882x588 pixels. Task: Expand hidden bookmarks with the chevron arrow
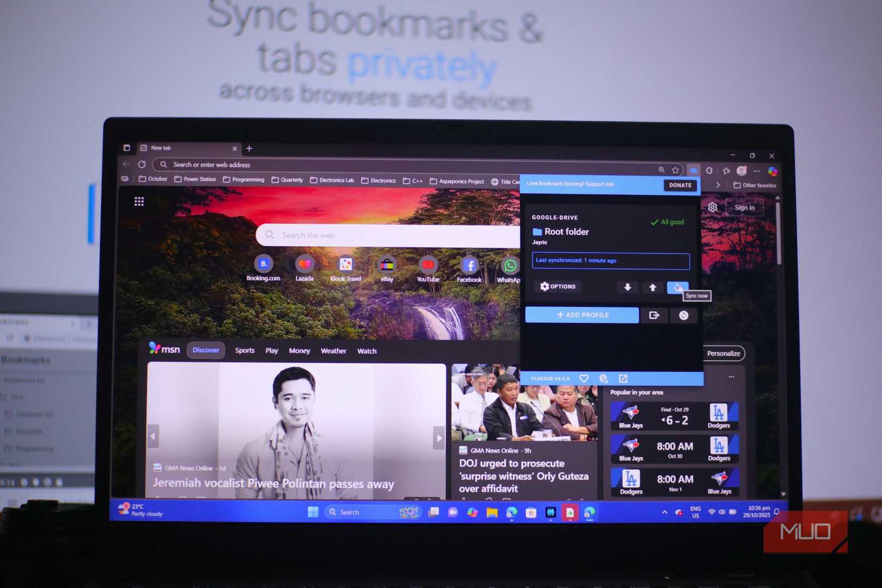tap(718, 185)
